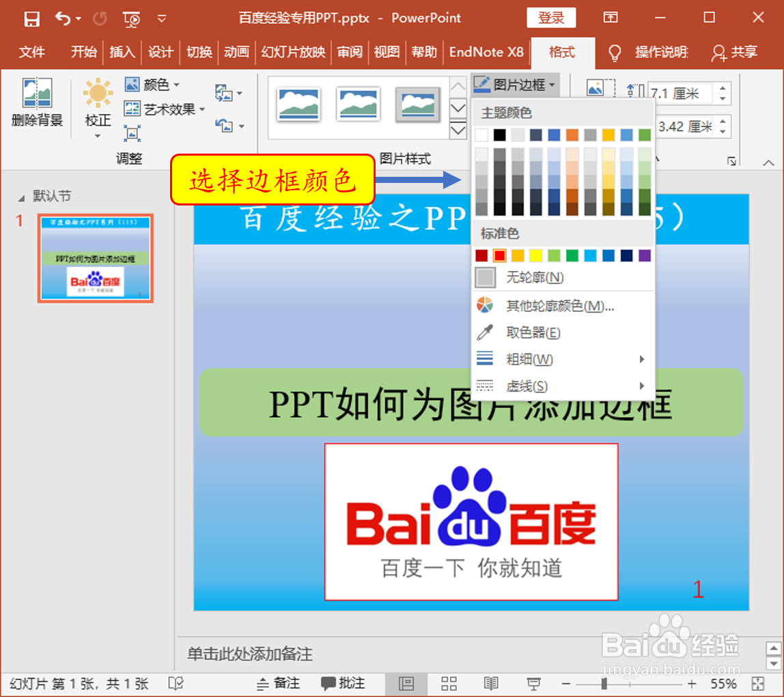
Task: Choose 无轮廓(N) no outline option
Action: 563,277
